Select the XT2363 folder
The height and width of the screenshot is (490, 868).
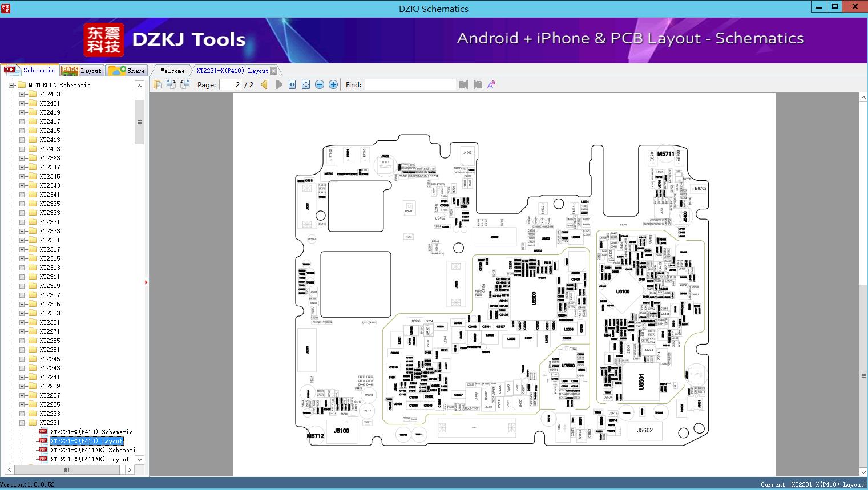coord(50,158)
